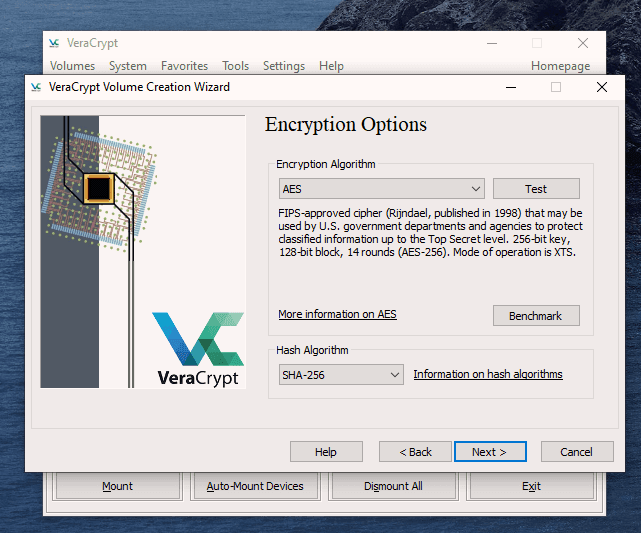This screenshot has height=533, width=641.
Task: Click the VeraCrypt logo in the wizard image
Action: 198,349
